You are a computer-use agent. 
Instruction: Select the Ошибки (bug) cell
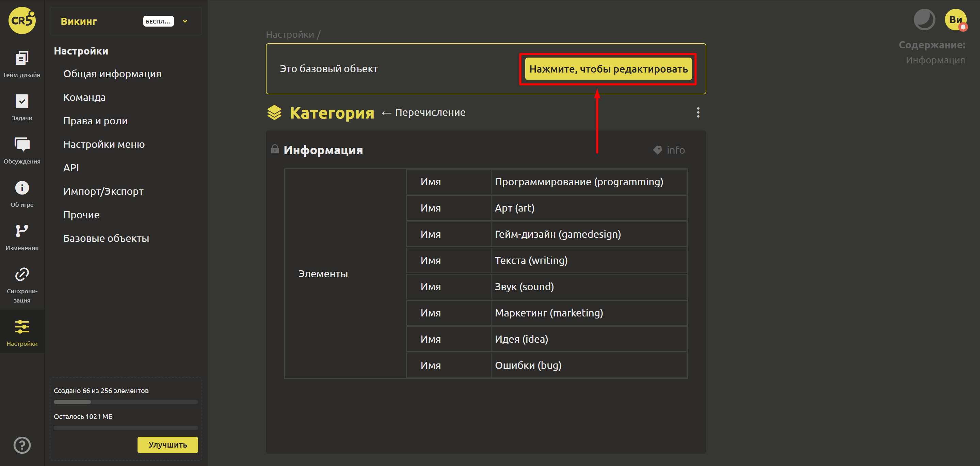(x=589, y=366)
